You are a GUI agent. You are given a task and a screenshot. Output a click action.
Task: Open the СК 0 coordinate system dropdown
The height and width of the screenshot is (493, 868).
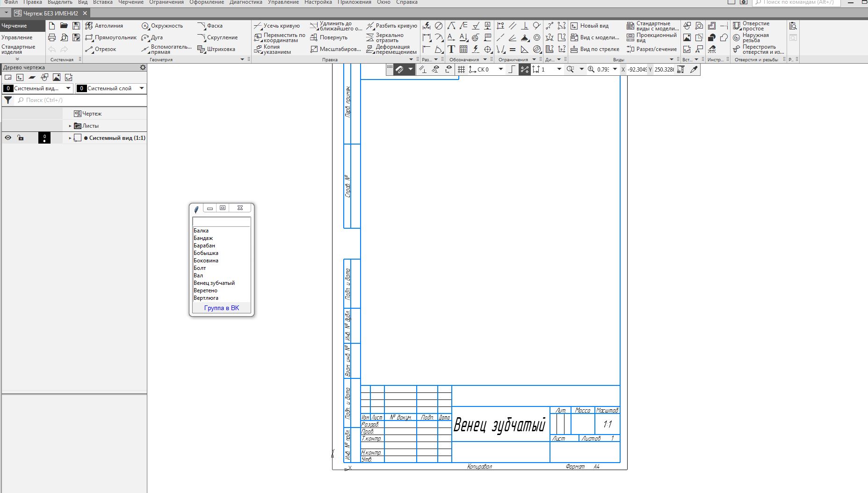(x=501, y=69)
